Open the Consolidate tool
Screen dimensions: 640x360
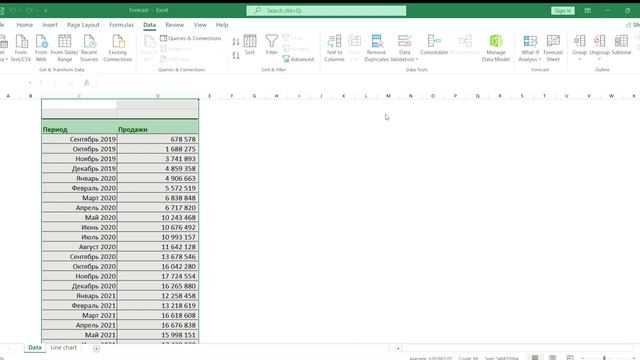click(x=434, y=44)
